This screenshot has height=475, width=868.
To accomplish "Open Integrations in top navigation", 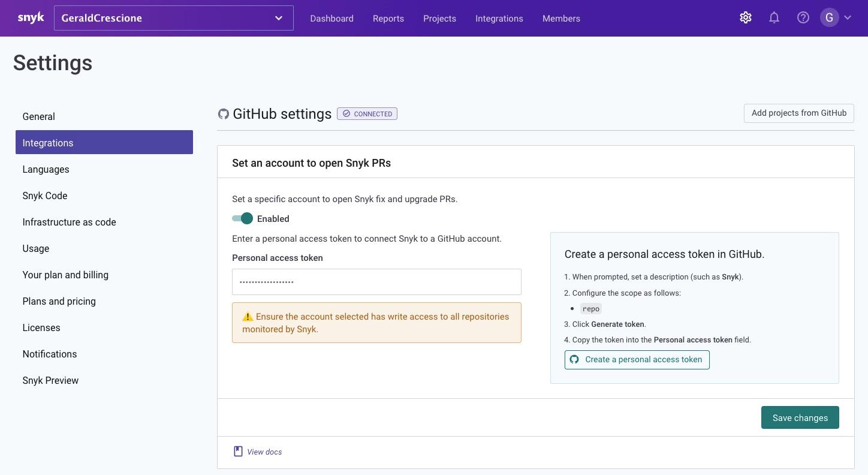I will pos(499,19).
